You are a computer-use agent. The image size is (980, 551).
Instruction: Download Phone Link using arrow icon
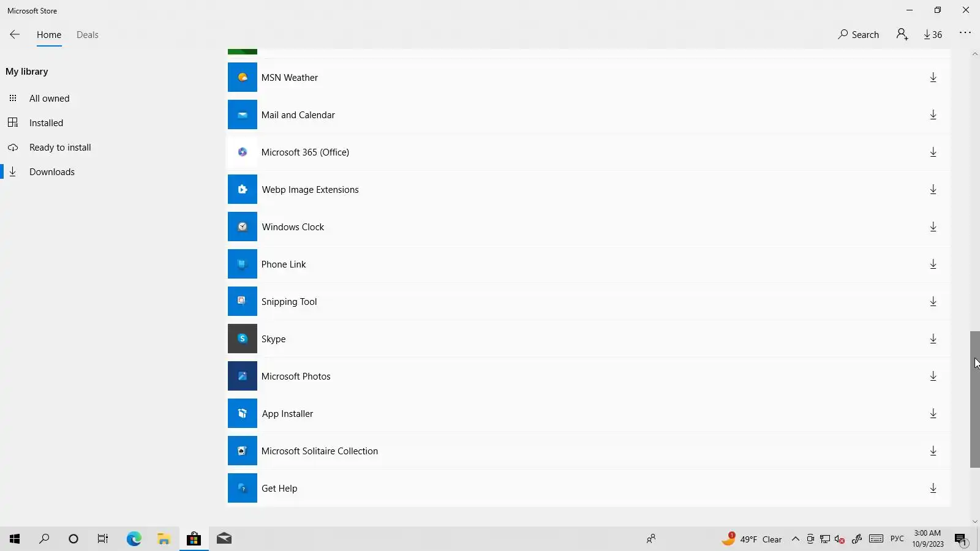[x=933, y=264]
